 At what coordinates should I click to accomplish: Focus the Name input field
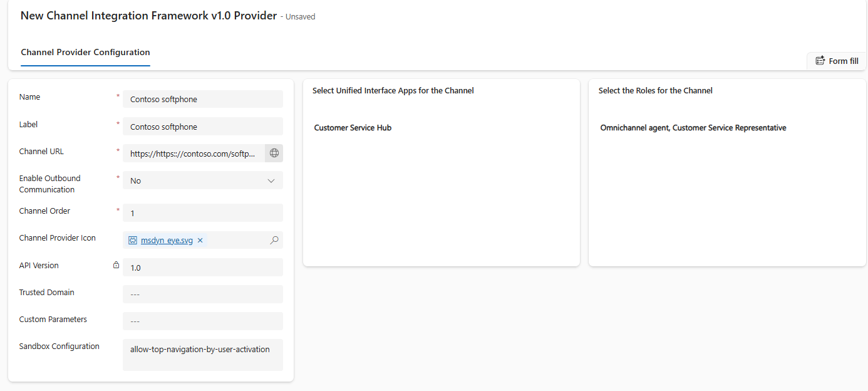coord(202,99)
